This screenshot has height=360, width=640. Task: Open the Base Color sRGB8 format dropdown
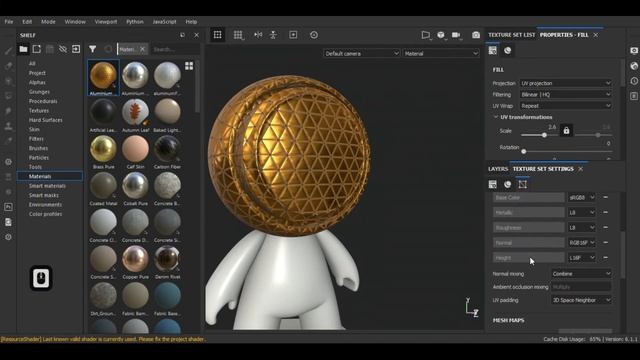tap(582, 197)
